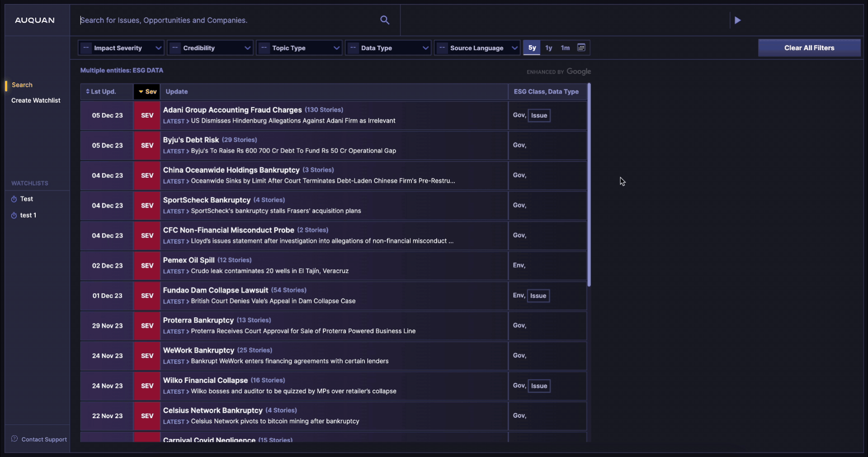Click date 02 Dec 23 cell

point(107,266)
